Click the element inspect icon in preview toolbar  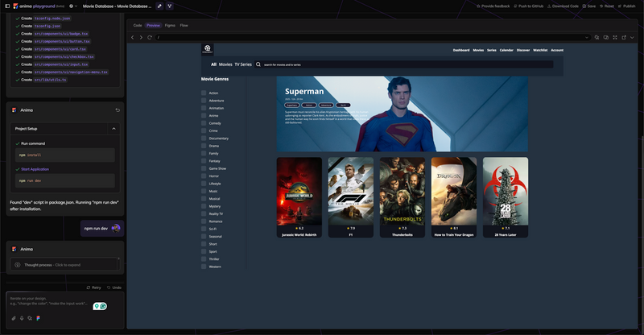(x=597, y=37)
